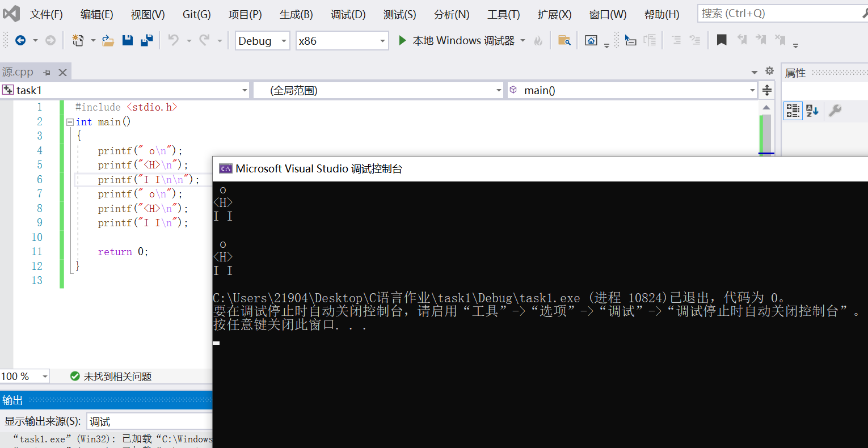868x448 pixels.
Task: Click the save all disks icon
Action: click(x=147, y=40)
